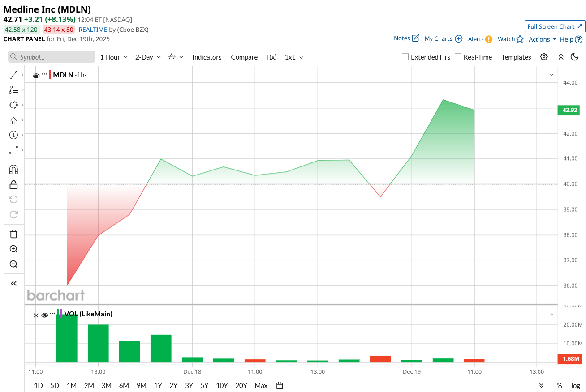Image resolution: width=586 pixels, height=392 pixels.
Task: Select the 1D range
Action: click(x=39, y=385)
